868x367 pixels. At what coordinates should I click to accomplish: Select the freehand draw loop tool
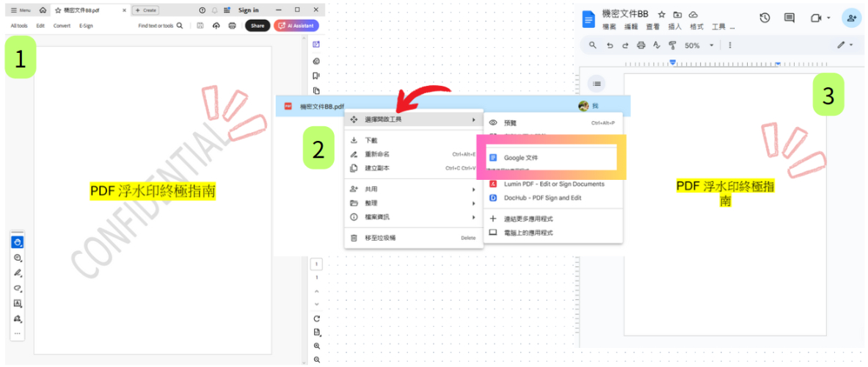click(x=17, y=288)
